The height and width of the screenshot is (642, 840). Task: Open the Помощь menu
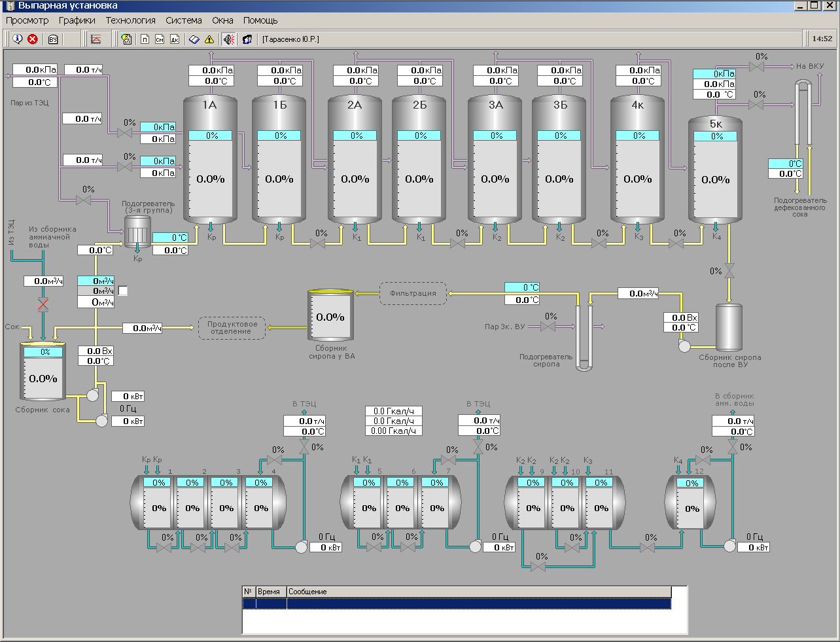tap(260, 20)
